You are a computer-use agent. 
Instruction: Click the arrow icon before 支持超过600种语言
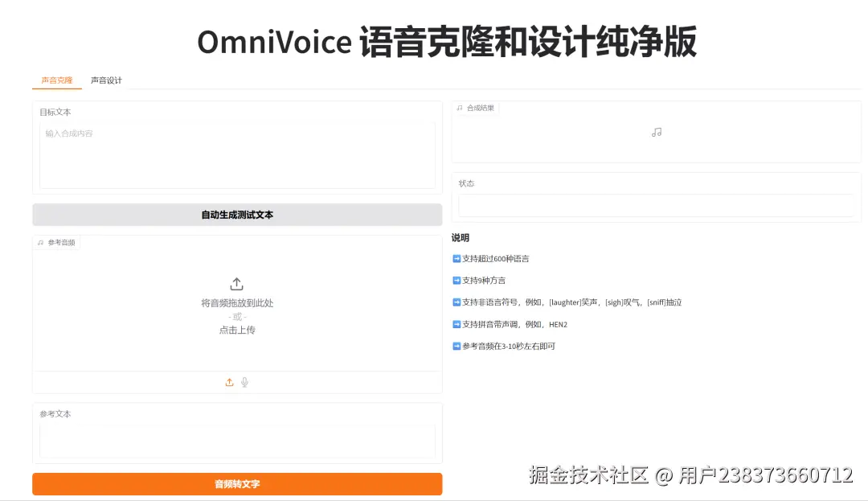click(457, 258)
